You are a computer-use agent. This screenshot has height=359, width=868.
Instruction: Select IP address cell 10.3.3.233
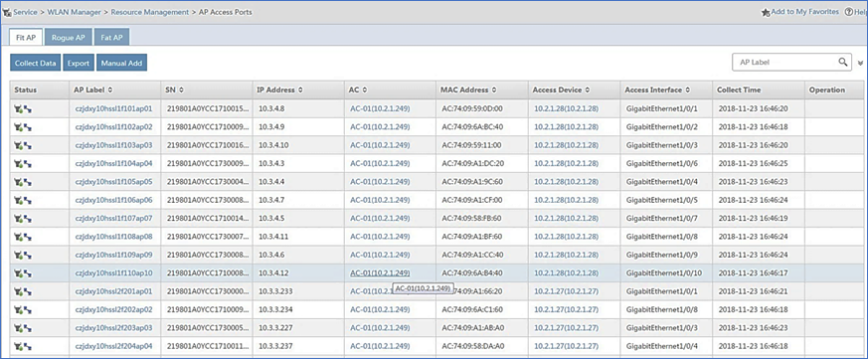pyautogui.click(x=276, y=291)
